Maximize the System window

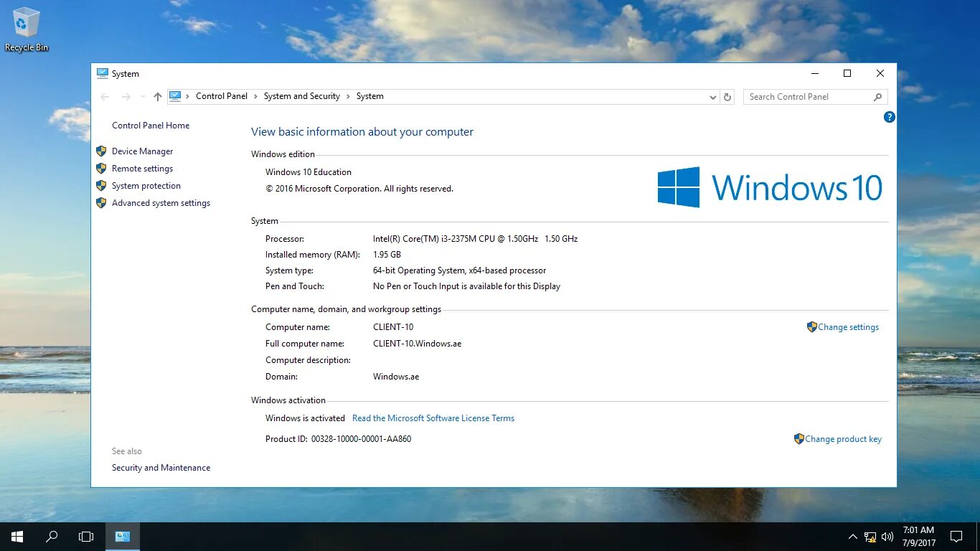[847, 73]
